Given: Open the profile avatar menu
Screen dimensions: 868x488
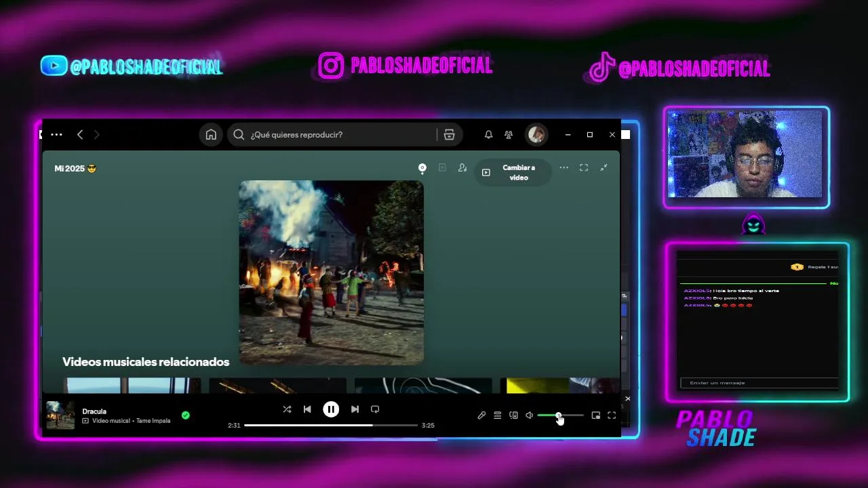Looking at the screenshot, I should 536,135.
